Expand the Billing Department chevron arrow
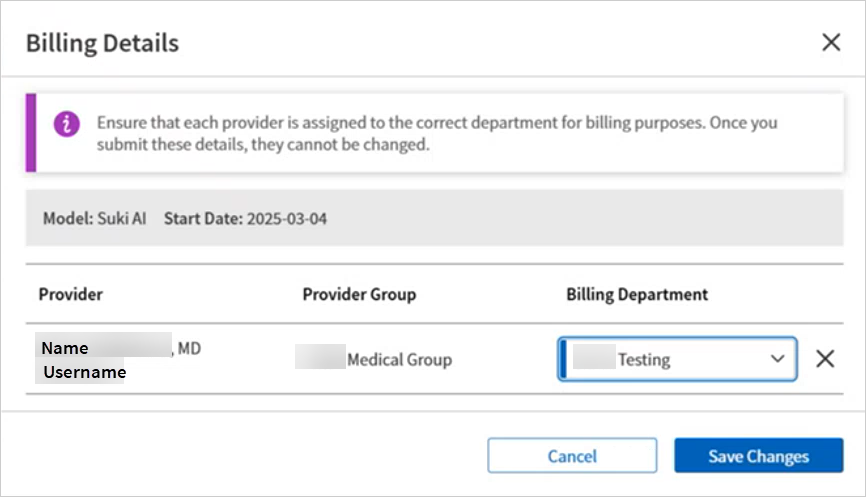866x497 pixels. (777, 359)
